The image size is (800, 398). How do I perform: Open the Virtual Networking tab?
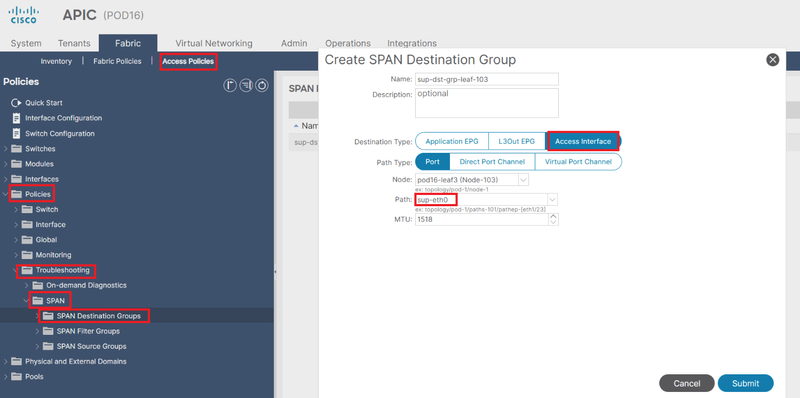click(214, 43)
